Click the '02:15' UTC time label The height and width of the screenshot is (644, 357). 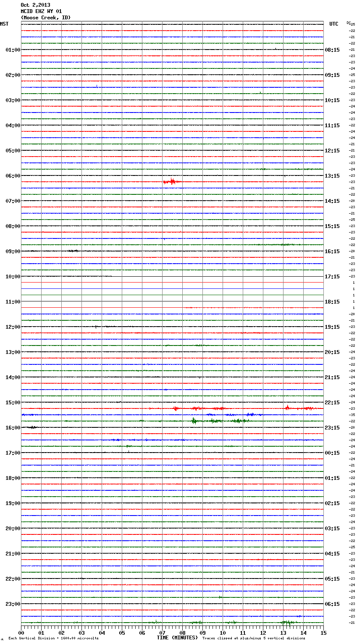coord(332,503)
